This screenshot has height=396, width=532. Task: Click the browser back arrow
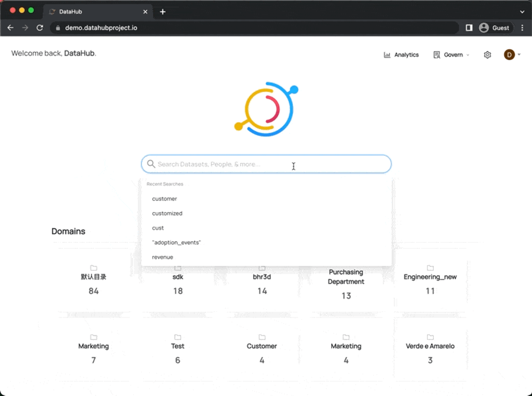click(11, 28)
